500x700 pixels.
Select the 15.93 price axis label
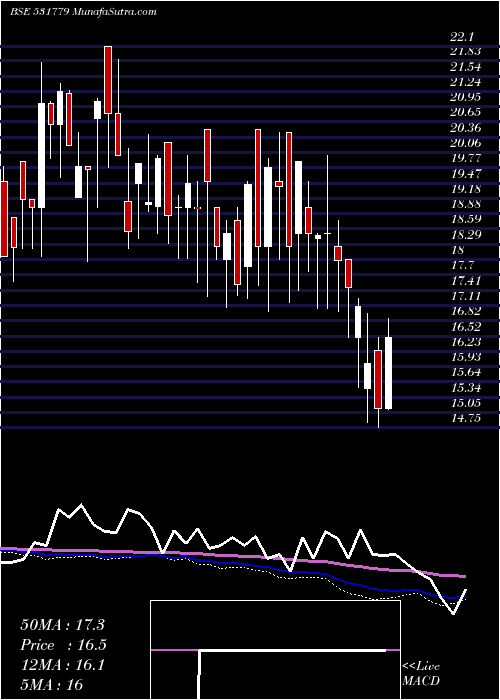465,358
